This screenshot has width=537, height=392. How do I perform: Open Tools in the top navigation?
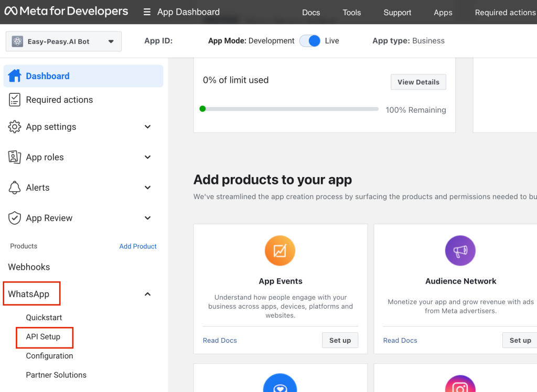tap(351, 13)
